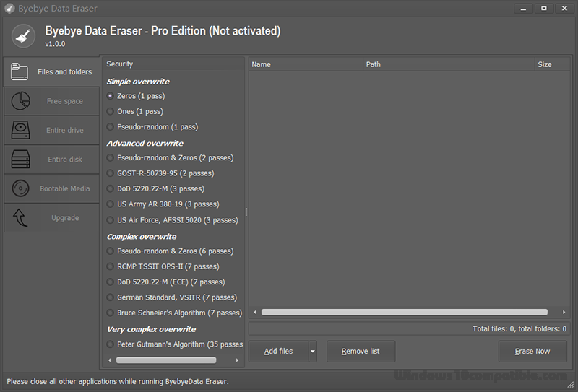Viewport: 578px width, 392px height.
Task: Sort file list by Name column
Action: click(305, 64)
